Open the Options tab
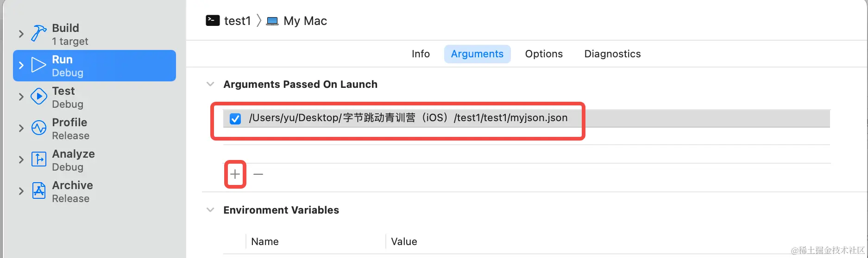Screen dimensions: 868x258 click(544, 54)
